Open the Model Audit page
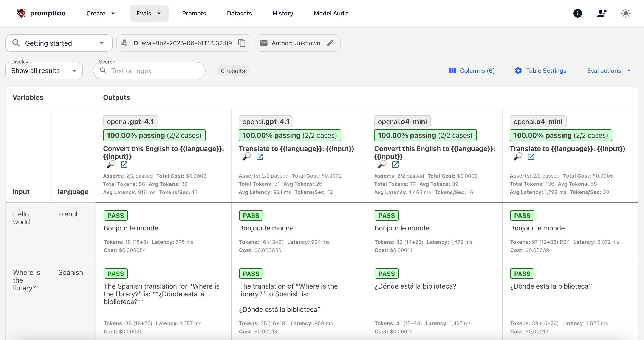The height and width of the screenshot is (340, 644). [x=331, y=13]
